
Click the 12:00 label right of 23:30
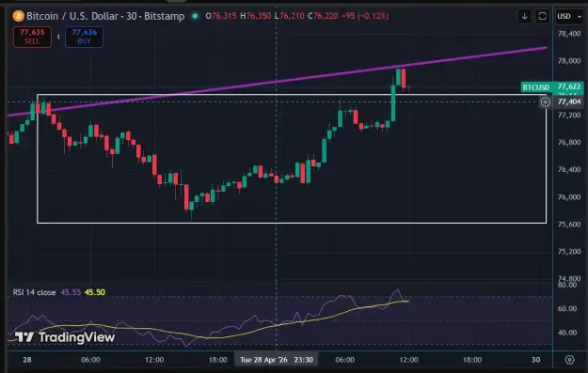point(408,360)
